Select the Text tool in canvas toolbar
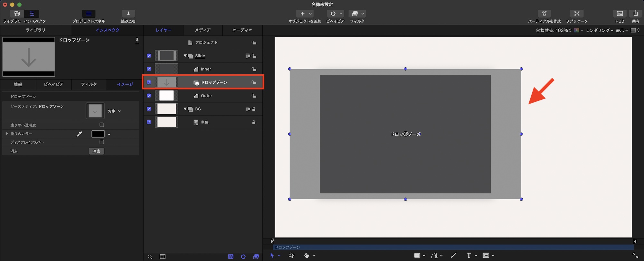Image resolution: width=644 pixels, height=261 pixels. point(469,256)
